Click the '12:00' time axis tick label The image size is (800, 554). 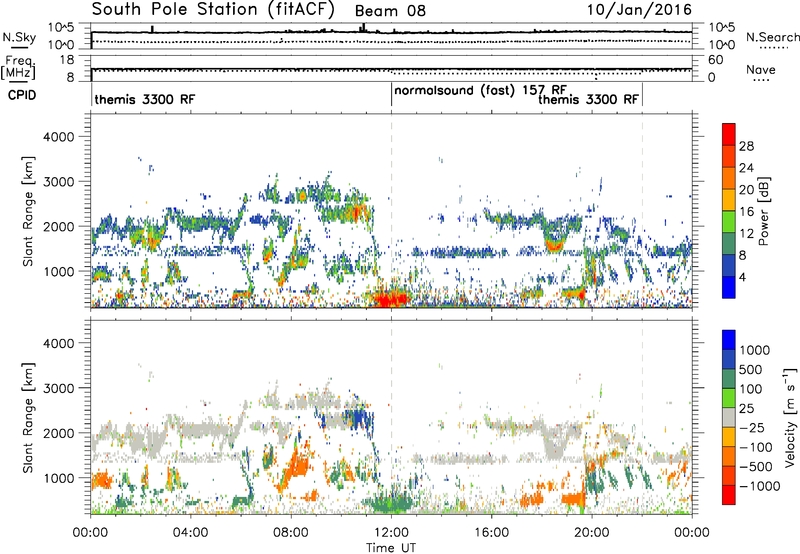tap(391, 533)
